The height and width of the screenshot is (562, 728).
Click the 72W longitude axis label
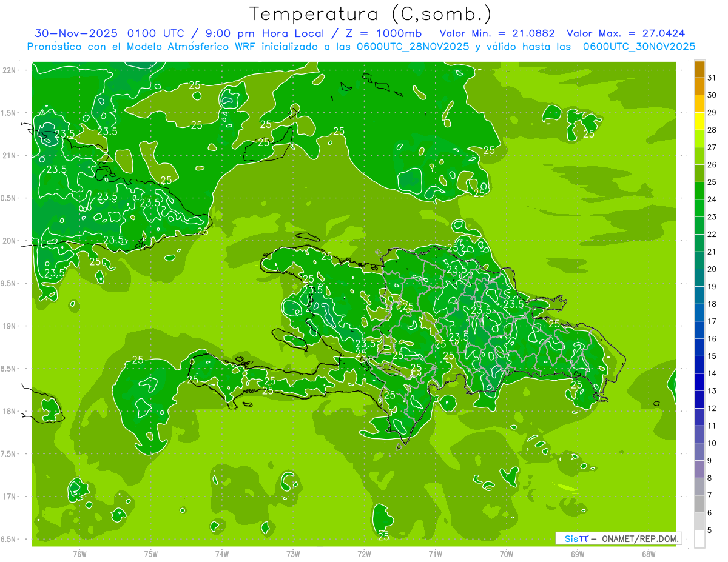point(364,554)
